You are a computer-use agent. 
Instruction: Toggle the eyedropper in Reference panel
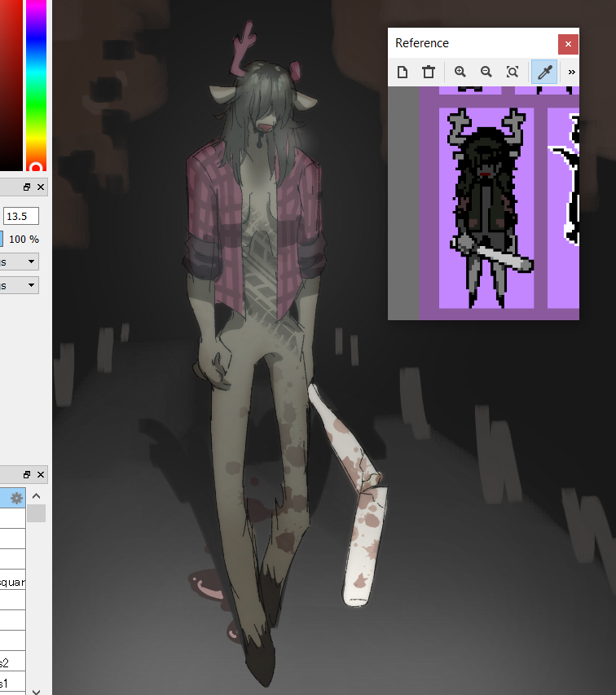click(544, 72)
